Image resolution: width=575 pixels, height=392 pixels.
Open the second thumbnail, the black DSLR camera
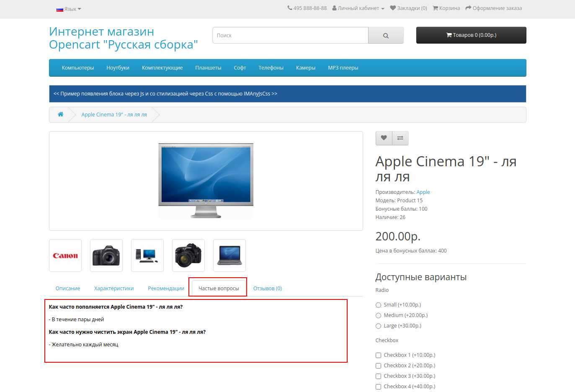106,255
